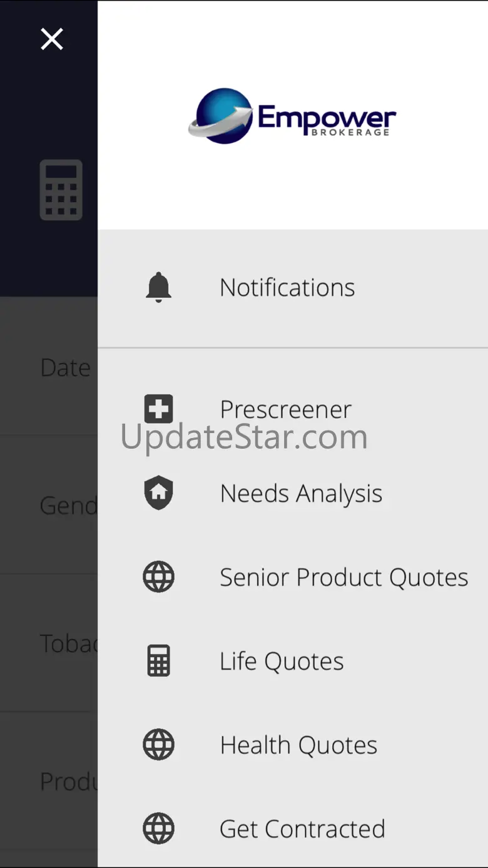The image size is (488, 868).
Task: Open Notifications menu item
Action: pos(287,288)
